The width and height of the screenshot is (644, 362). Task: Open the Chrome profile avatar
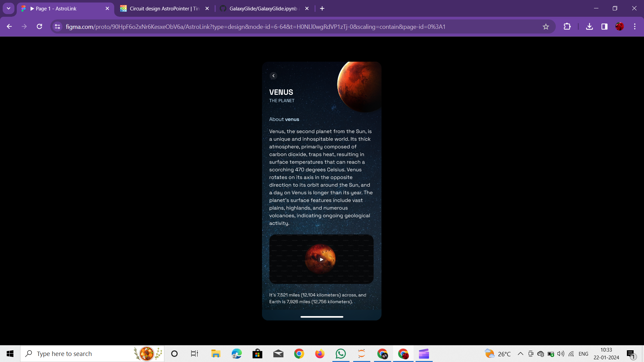(x=620, y=27)
